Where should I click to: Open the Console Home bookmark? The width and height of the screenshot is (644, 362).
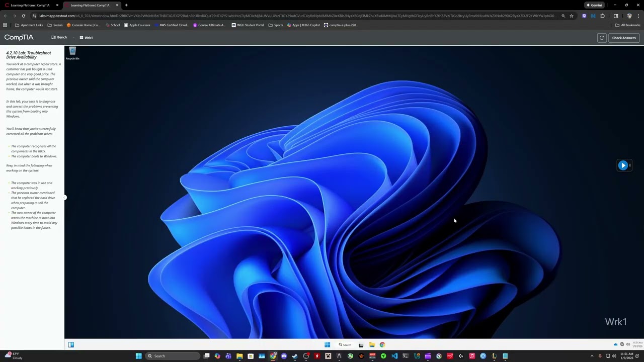pyautogui.click(x=84, y=25)
